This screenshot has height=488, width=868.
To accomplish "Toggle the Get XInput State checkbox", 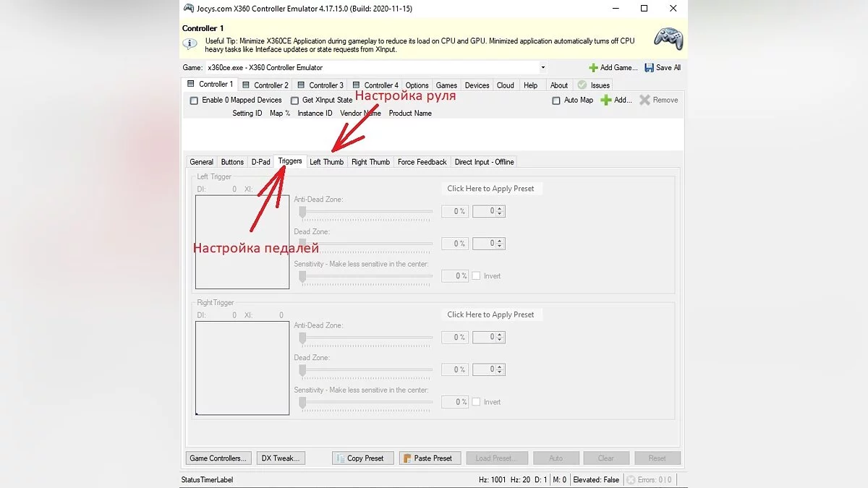I will [294, 100].
